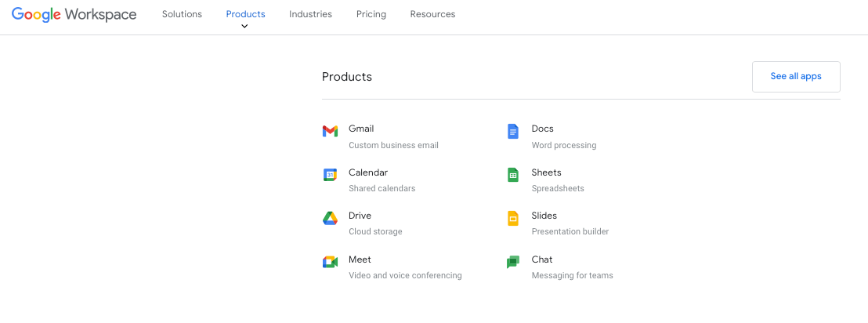868x323 pixels.
Task: Open the Drive product link
Action: (x=360, y=216)
